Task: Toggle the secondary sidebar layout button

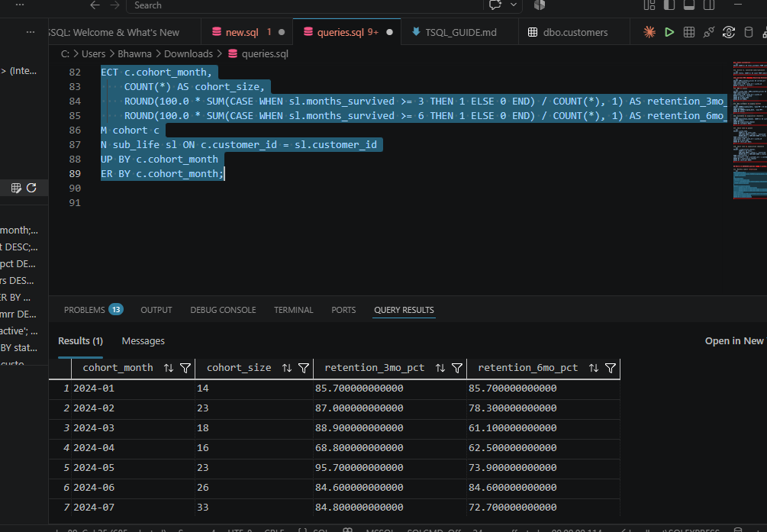Action: (x=709, y=5)
